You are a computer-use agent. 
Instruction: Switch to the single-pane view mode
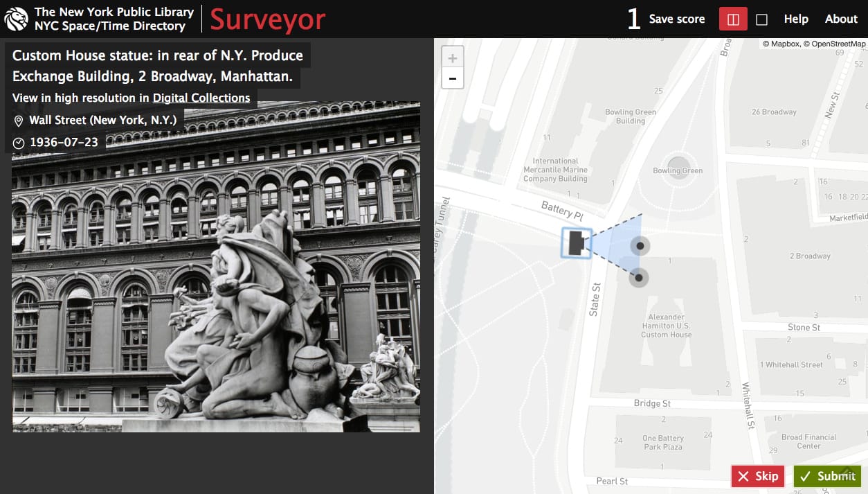761,19
